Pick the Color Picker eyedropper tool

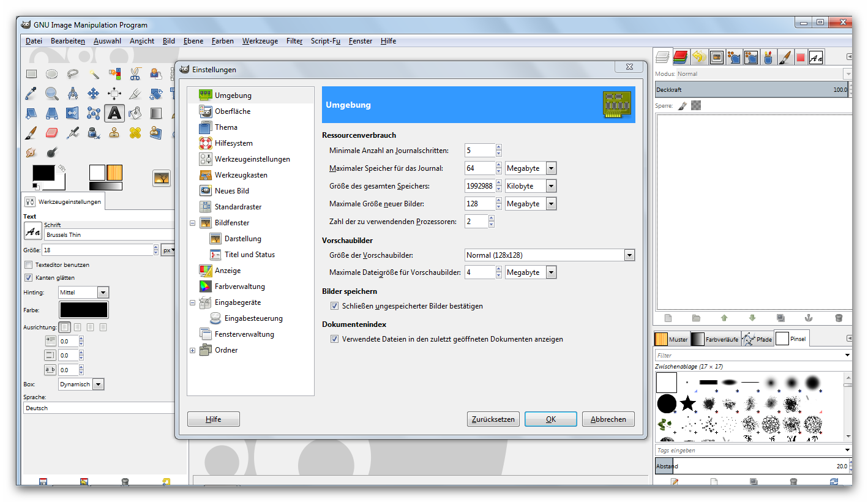coord(31,94)
